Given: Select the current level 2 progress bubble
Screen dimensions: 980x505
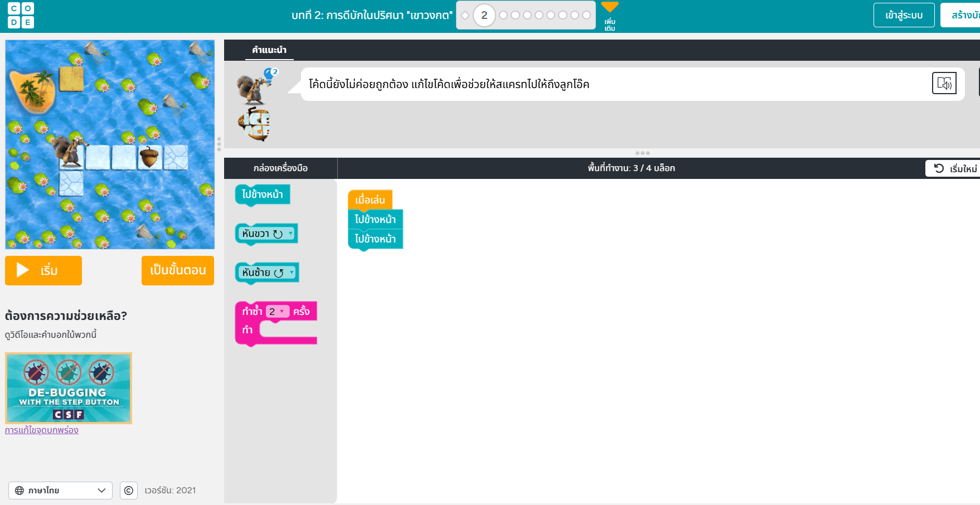Looking at the screenshot, I should click(484, 15).
